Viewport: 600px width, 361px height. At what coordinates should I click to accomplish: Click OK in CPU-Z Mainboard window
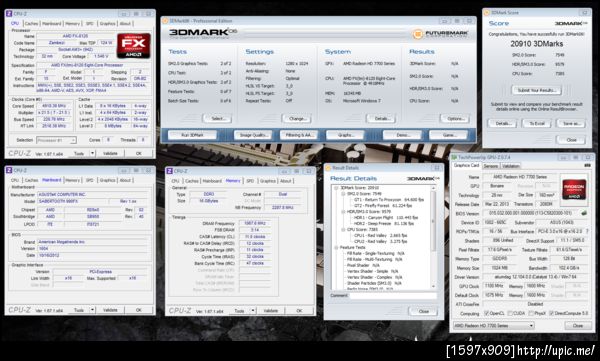[139, 310]
